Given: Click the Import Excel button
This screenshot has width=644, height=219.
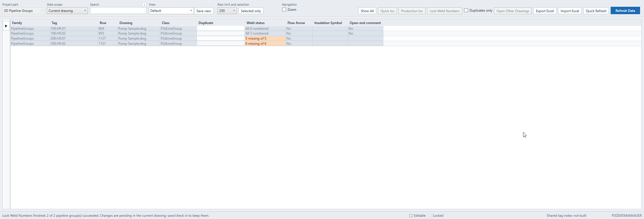Looking at the screenshot, I should click(570, 11).
